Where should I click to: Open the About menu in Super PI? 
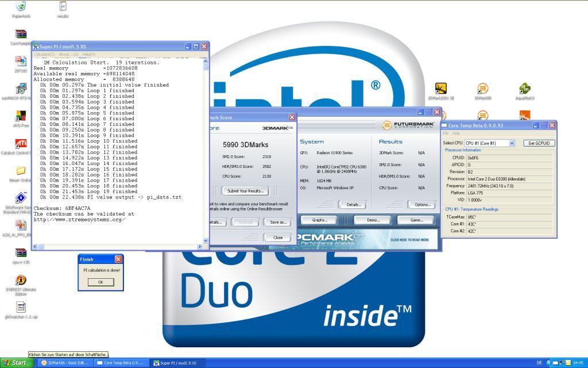click(x=69, y=55)
